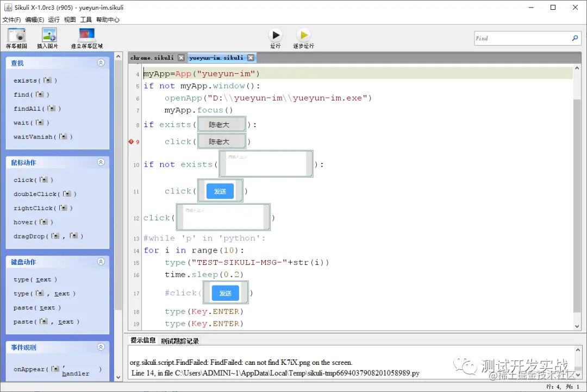Click the message pane scroll-up arrow

tap(578, 350)
